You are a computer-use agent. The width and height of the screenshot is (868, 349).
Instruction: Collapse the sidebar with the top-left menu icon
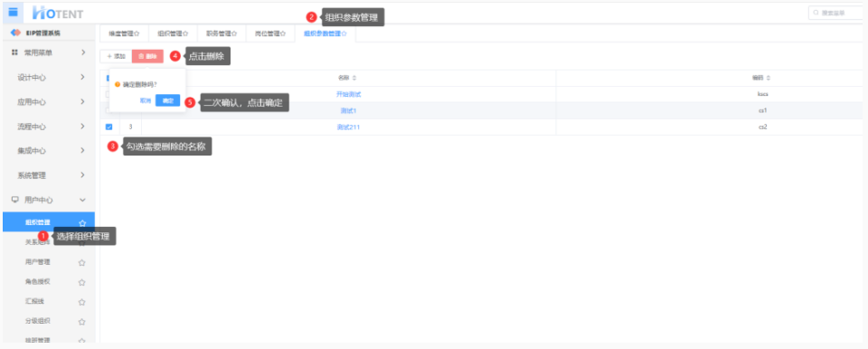click(14, 12)
